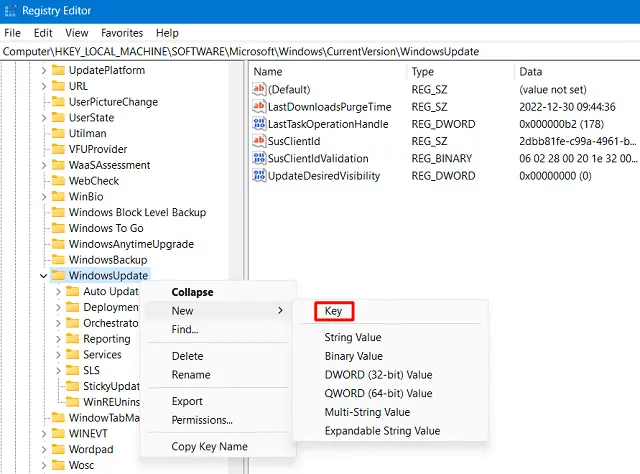640x474 pixels.
Task: Expand the WaaSAssessment key
Action: pyautogui.click(x=44, y=165)
